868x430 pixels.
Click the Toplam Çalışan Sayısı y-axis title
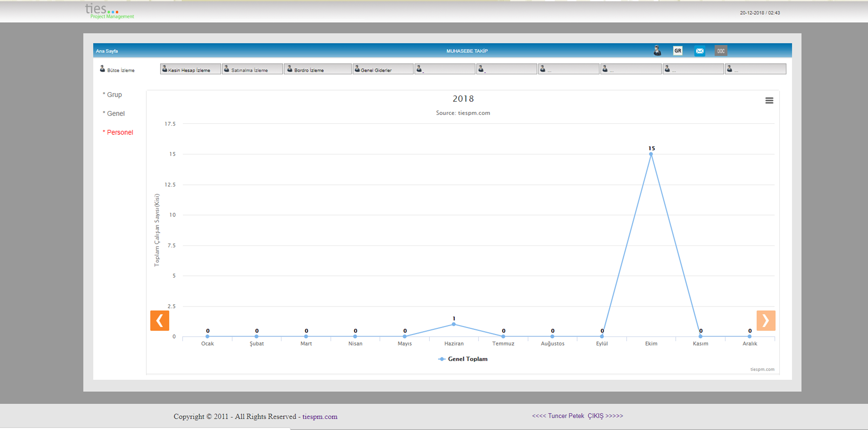click(x=157, y=230)
